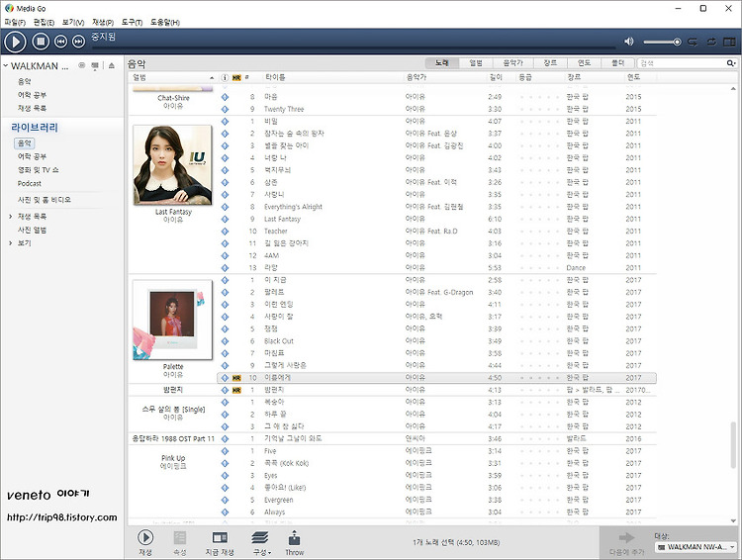Open the 파일(F) menu
The width and height of the screenshot is (742, 560).
pyautogui.click(x=15, y=22)
